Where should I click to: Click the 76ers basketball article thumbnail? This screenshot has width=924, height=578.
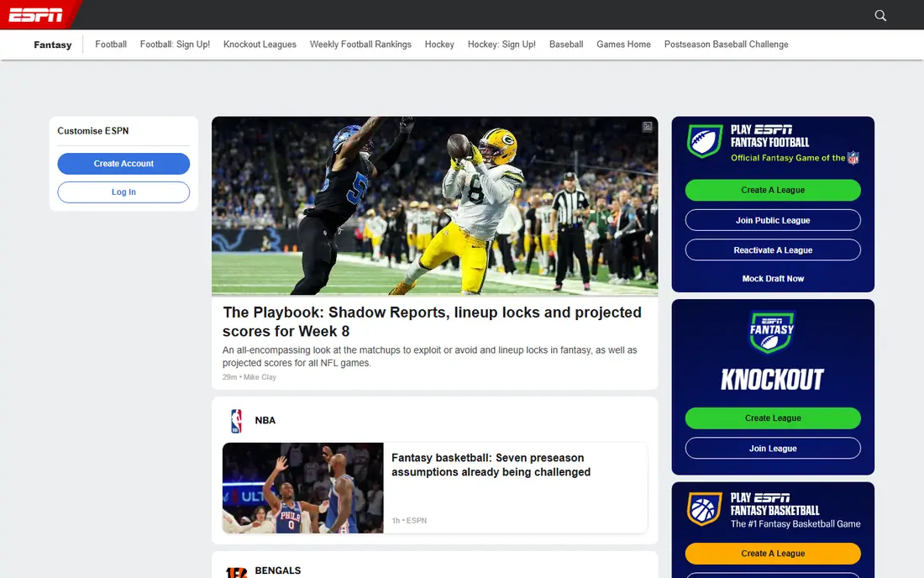coord(303,488)
